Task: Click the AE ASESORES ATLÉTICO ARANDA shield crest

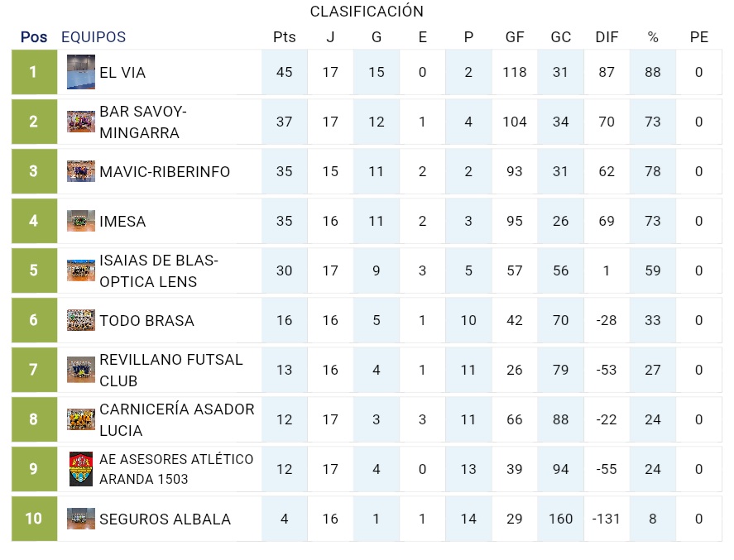Action: click(81, 469)
